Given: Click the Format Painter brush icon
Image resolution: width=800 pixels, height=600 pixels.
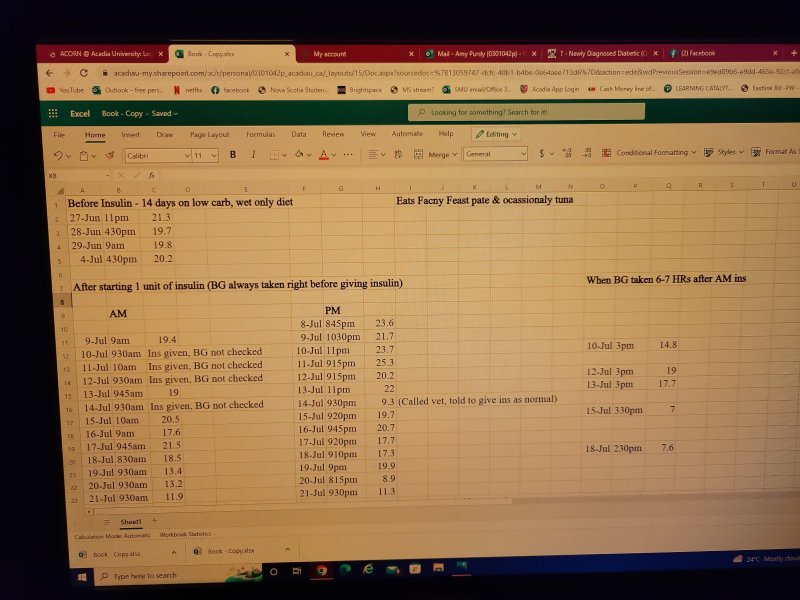Looking at the screenshot, I should coord(109,156).
